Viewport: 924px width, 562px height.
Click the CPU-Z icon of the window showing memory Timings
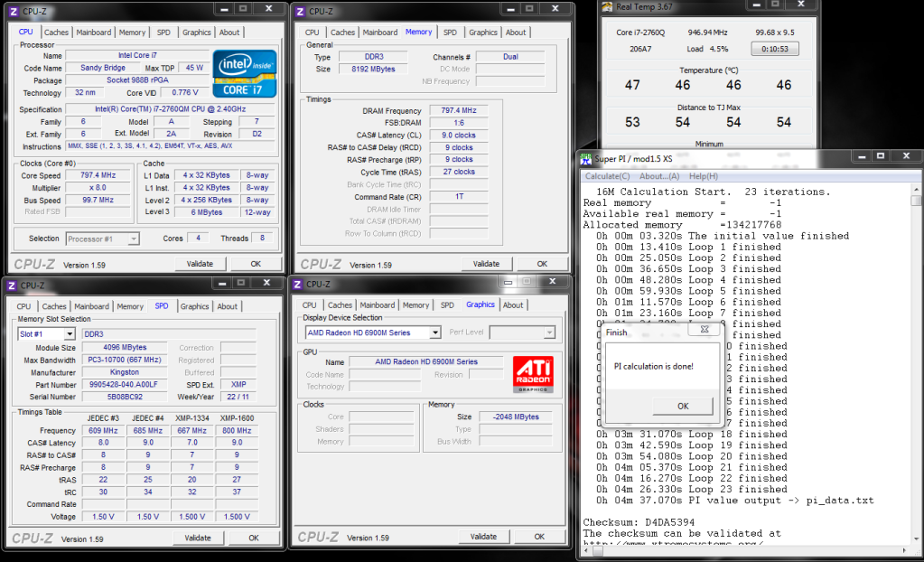point(301,11)
